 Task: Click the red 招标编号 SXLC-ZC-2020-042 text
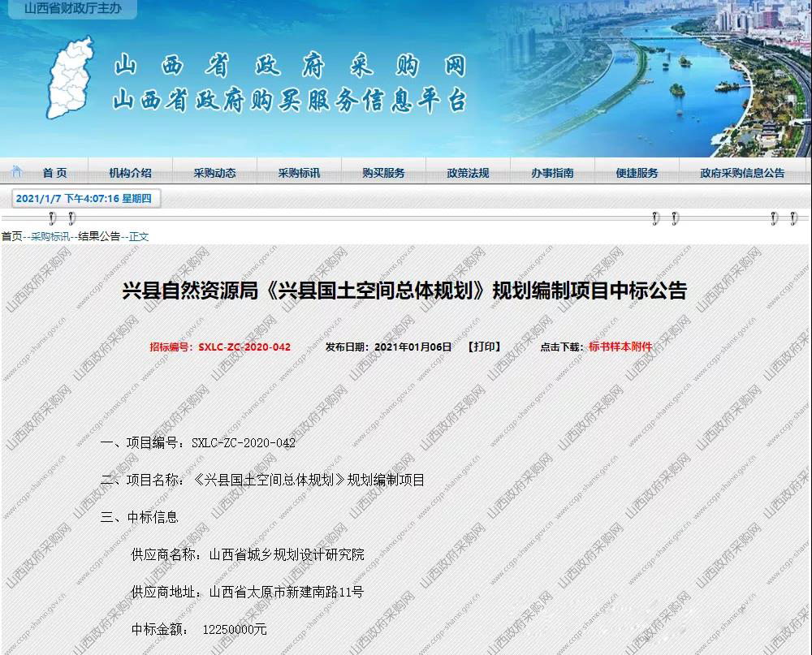[x=220, y=347]
